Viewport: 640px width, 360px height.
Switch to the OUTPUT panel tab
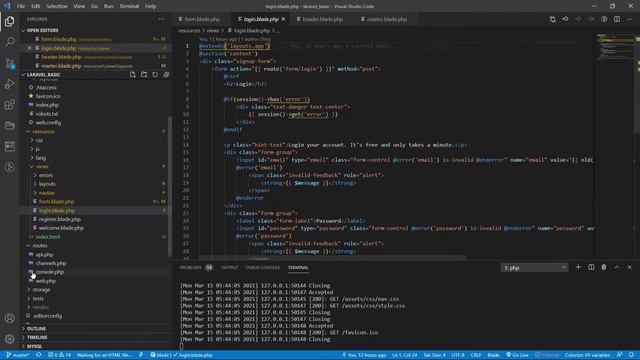(229, 268)
